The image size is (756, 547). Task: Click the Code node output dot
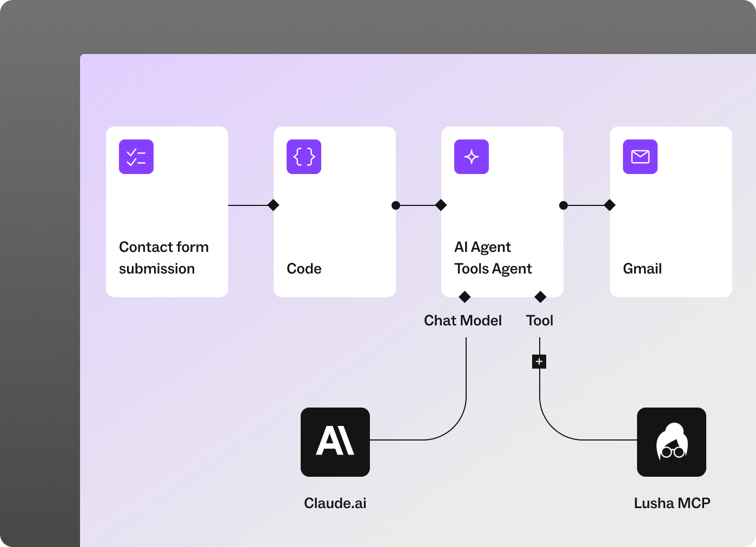click(x=396, y=205)
